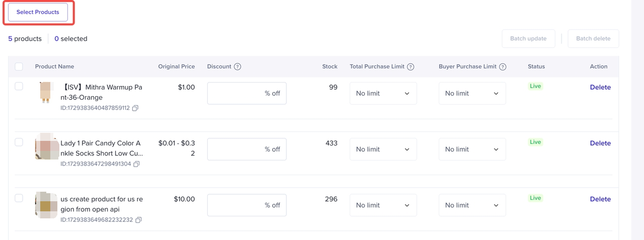Image resolution: width=644 pixels, height=240 pixels.
Task: Show Buyer Purchase Limit help info
Action: (503, 67)
